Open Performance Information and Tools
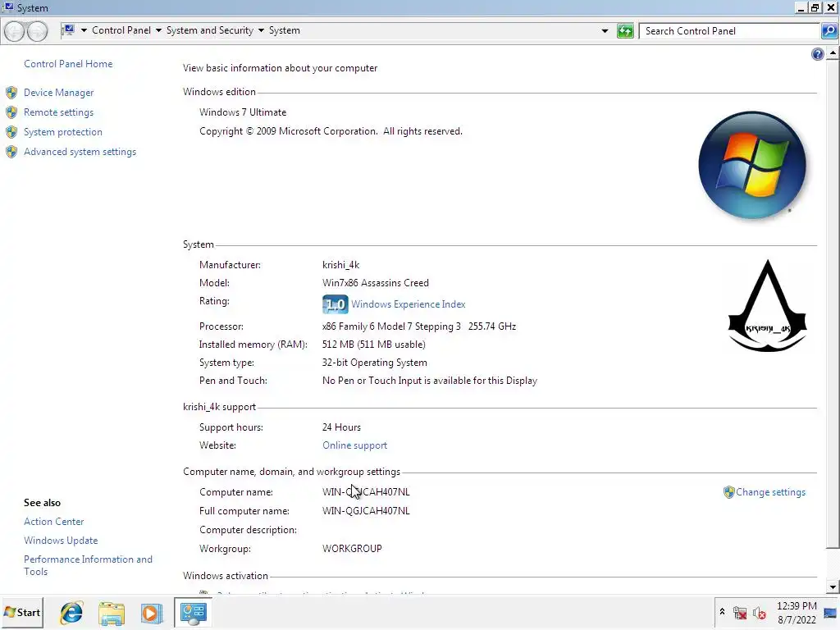840x630 pixels. 88,566
